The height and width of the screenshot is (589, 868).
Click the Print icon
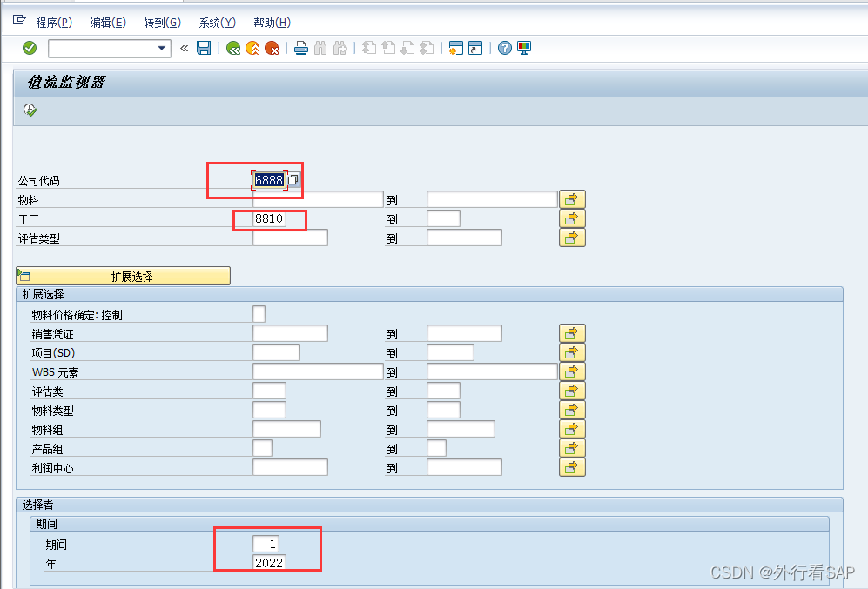coord(301,48)
